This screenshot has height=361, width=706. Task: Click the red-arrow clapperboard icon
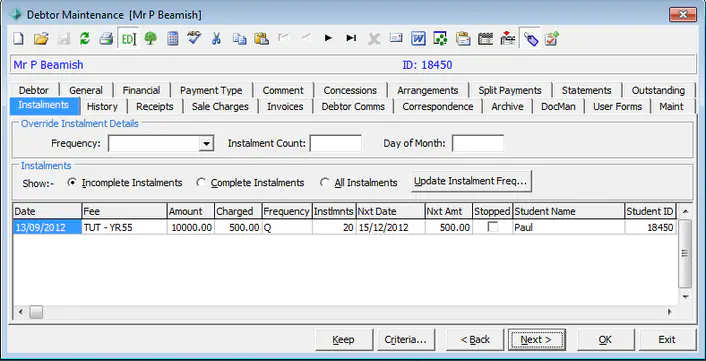(x=507, y=39)
